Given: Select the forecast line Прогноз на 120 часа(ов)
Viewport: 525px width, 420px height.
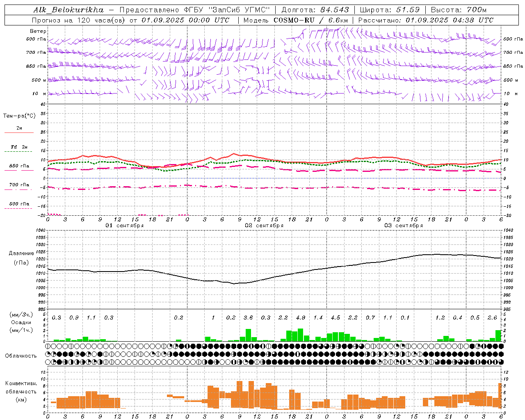Looking at the screenshot, I should point(79,20).
